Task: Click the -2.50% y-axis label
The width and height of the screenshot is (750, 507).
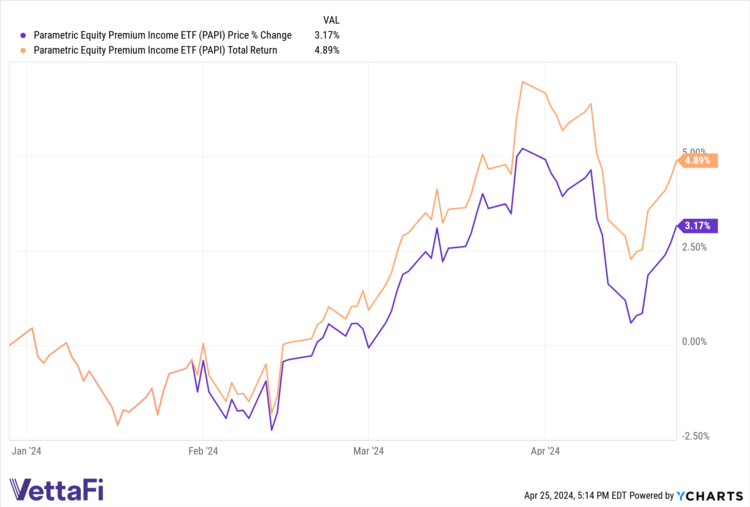Action: [694, 436]
